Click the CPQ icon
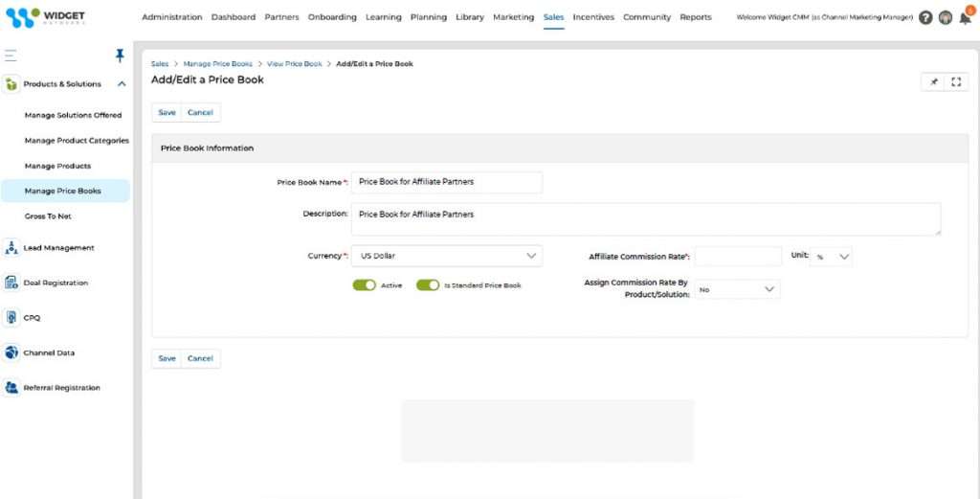The width and height of the screenshot is (980, 499). pos(11,318)
